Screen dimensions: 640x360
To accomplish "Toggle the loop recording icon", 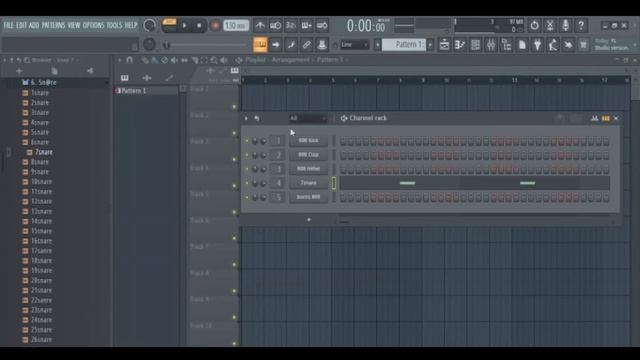I will [x=322, y=26].
